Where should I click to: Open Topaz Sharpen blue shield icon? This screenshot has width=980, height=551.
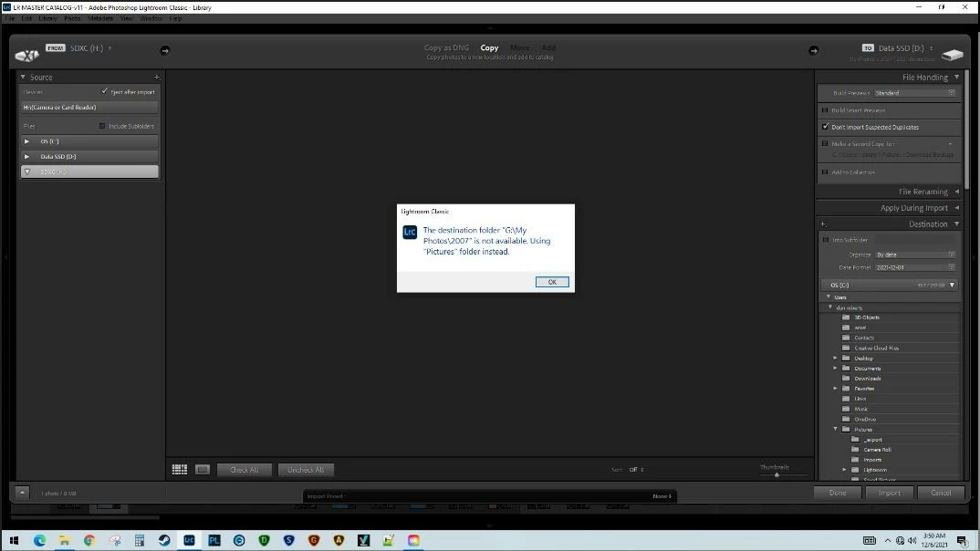pos(288,540)
